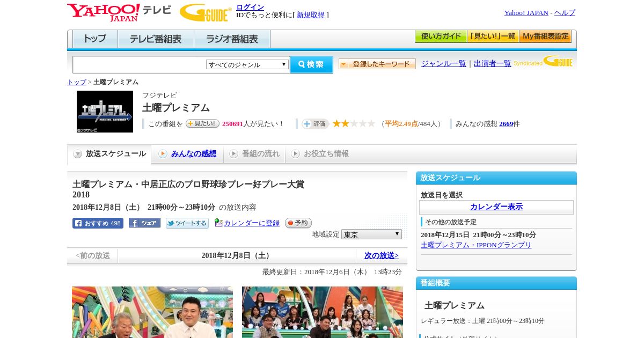Add via カレンダーに登録 link
This screenshot has height=338, width=644.
click(x=252, y=223)
